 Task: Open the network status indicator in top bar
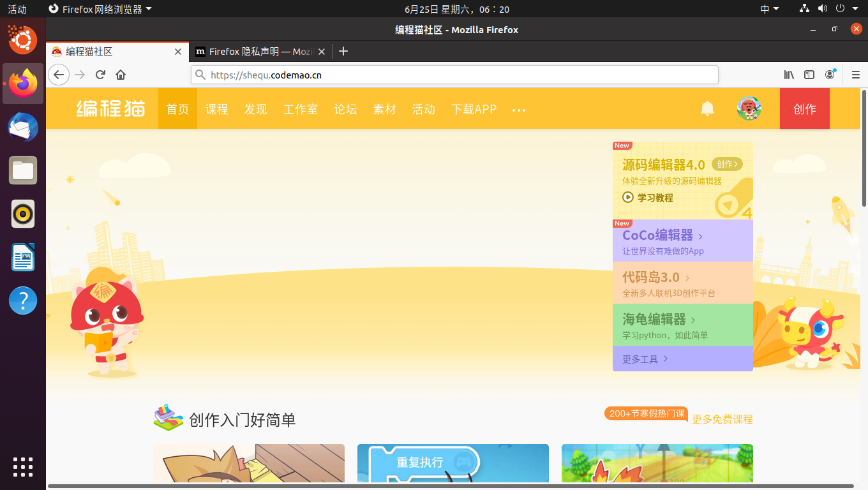click(x=804, y=9)
